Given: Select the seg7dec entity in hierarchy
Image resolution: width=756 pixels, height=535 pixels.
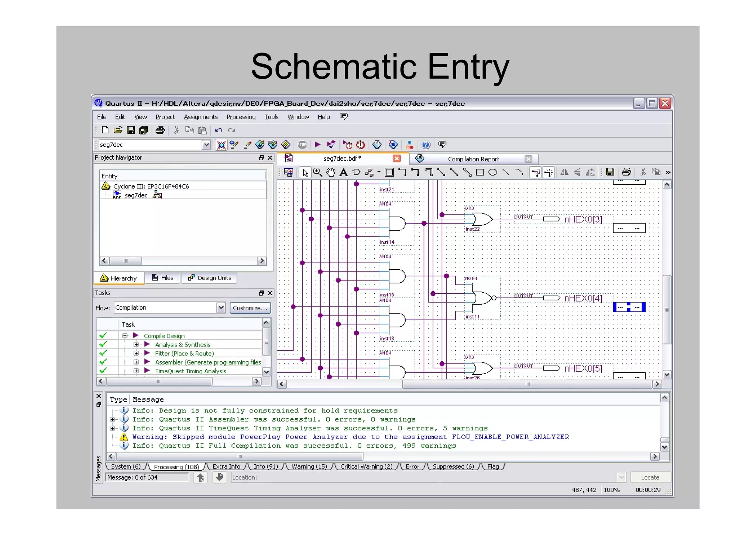Looking at the screenshot, I should (136, 195).
